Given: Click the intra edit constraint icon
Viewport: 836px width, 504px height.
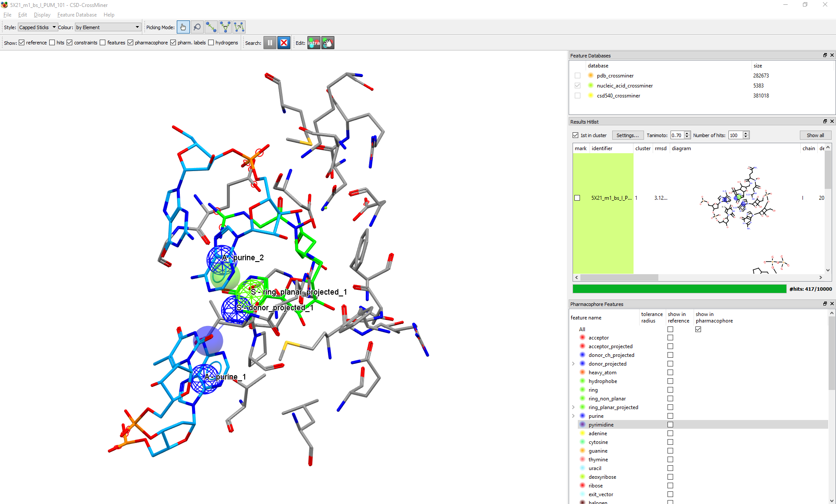Looking at the screenshot, I should coord(314,43).
